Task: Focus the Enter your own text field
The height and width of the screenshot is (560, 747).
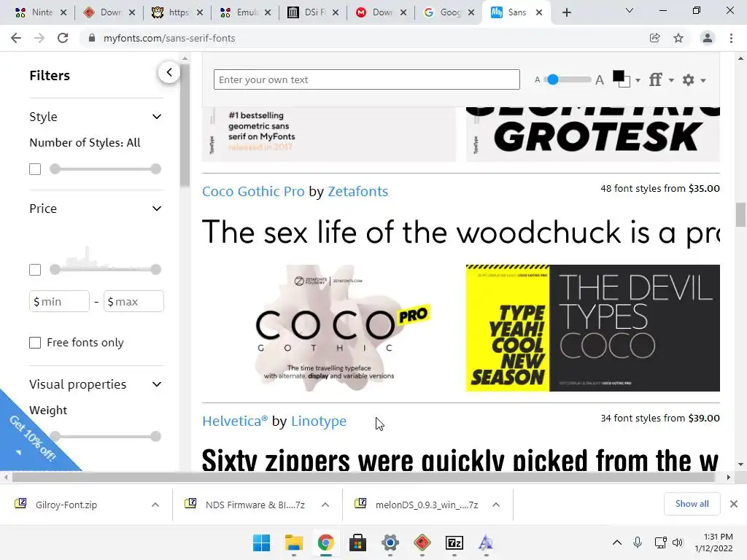Action: tap(366, 79)
